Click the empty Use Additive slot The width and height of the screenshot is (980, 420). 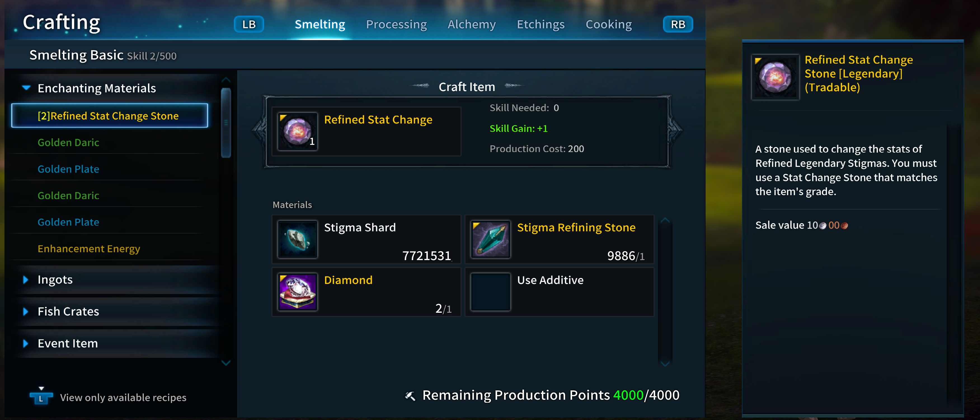pyautogui.click(x=490, y=292)
